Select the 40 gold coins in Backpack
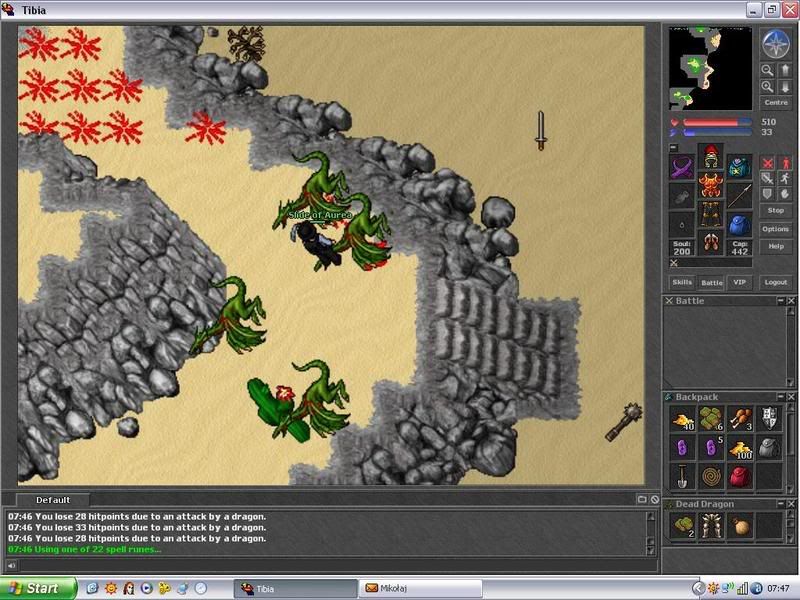The image size is (800, 600). (x=682, y=419)
